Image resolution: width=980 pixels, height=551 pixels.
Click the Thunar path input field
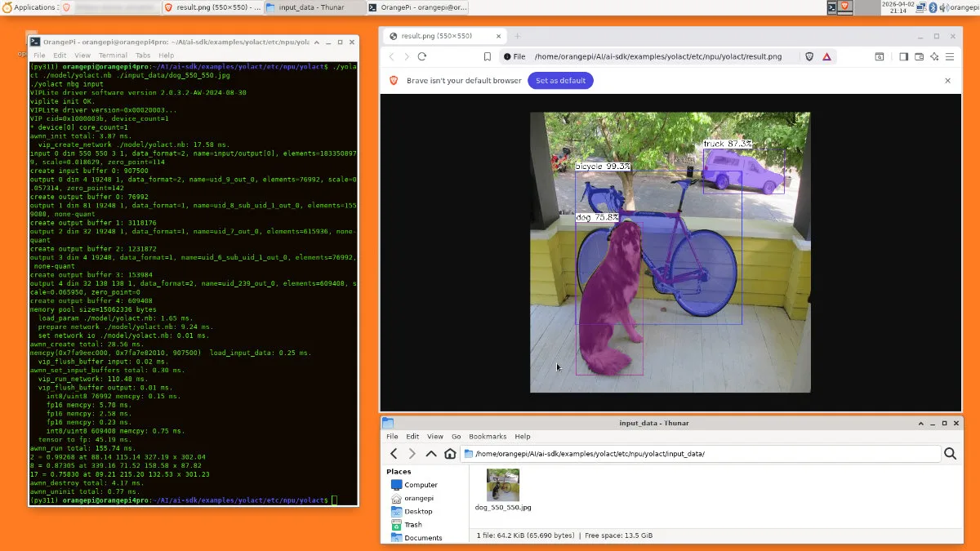[x=702, y=454]
